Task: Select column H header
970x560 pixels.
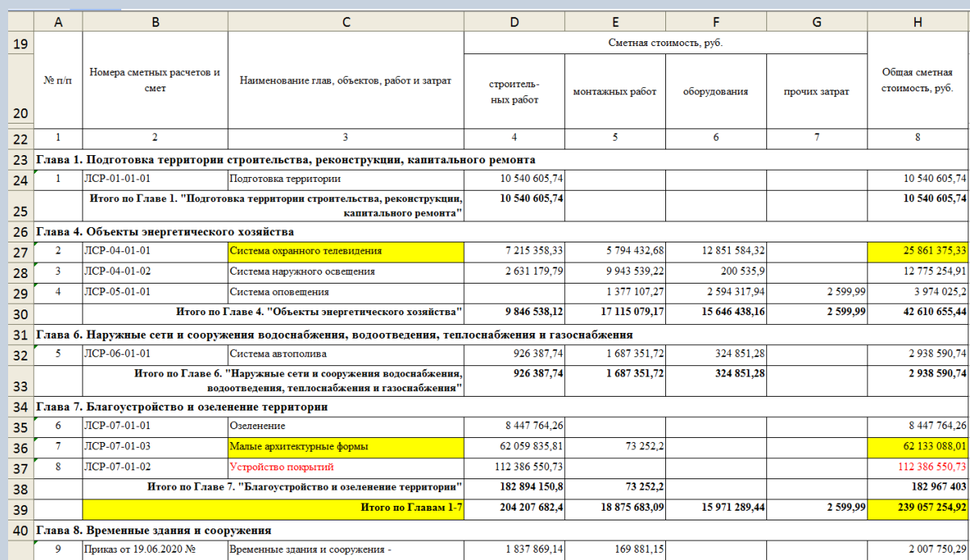Action: click(918, 22)
